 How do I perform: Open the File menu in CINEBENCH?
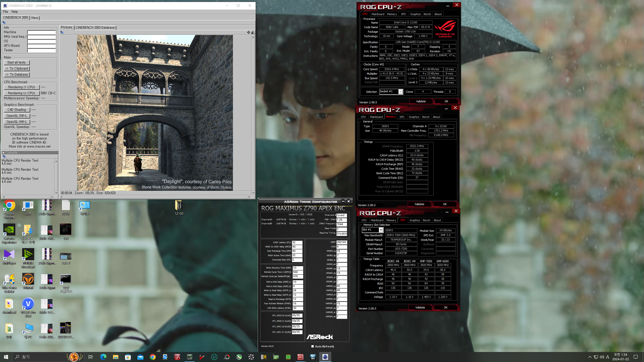click(x=5, y=12)
